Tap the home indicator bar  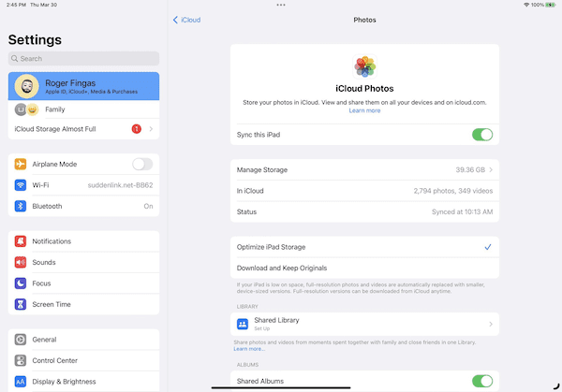[x=281, y=387]
